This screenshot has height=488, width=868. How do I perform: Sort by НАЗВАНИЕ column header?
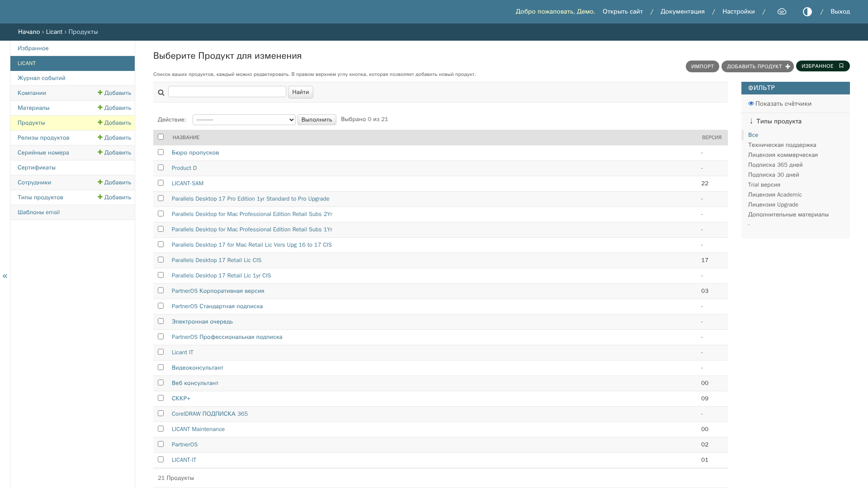click(x=186, y=137)
